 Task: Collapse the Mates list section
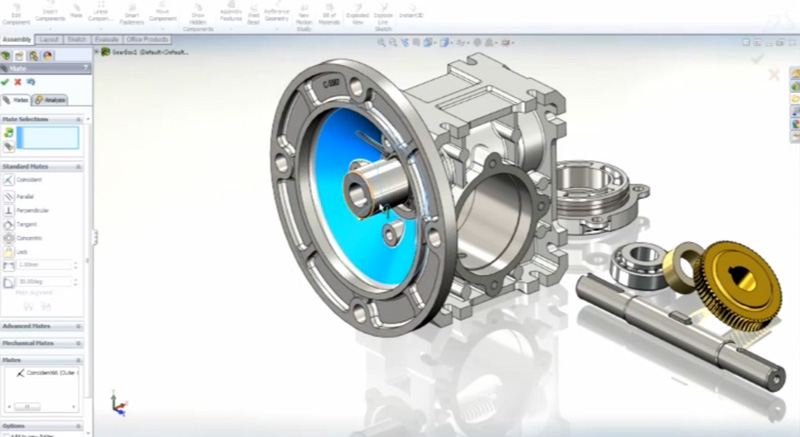point(79,360)
